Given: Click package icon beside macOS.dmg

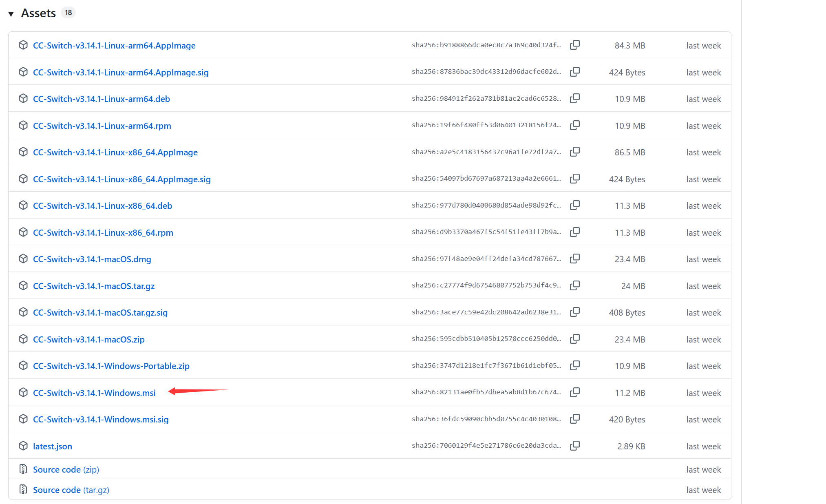Looking at the screenshot, I should pyautogui.click(x=23, y=259).
